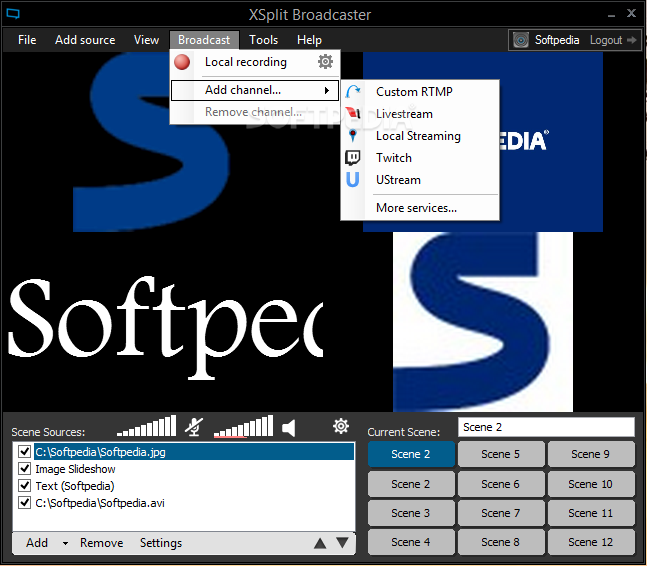Switch to Scene 5
The image size is (647, 566).
[x=501, y=454]
